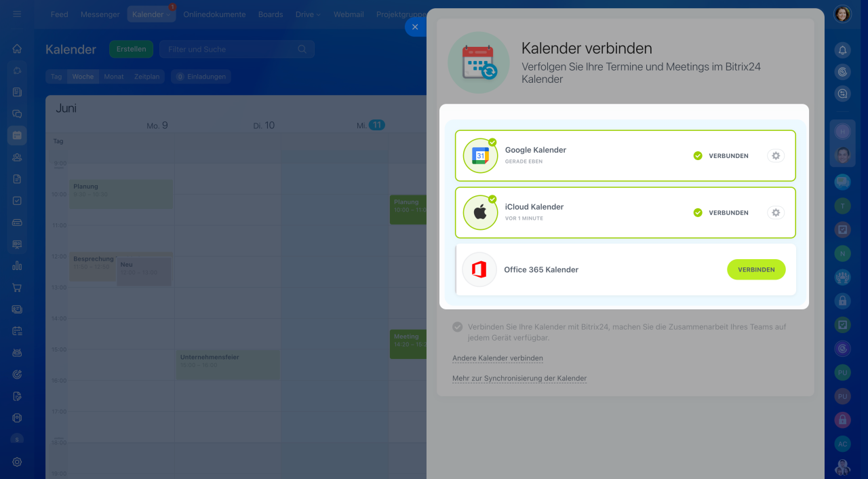Click Office 365 Kalender row title
Screen dimensions: 868x479
point(541,270)
